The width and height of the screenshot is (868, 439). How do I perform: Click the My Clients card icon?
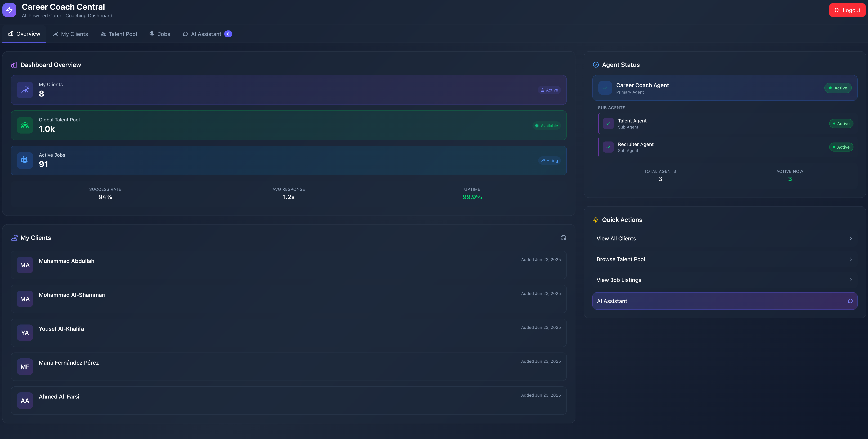click(25, 90)
